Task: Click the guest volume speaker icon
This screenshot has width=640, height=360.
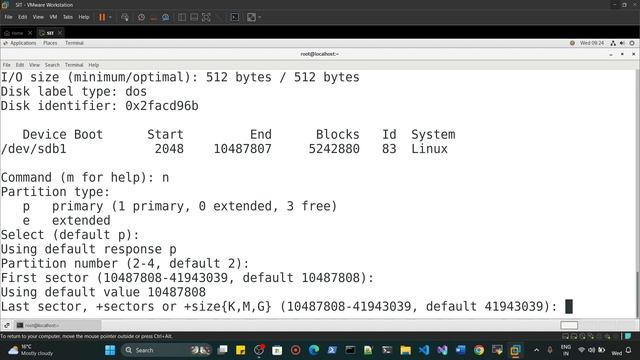Action: 622,43
